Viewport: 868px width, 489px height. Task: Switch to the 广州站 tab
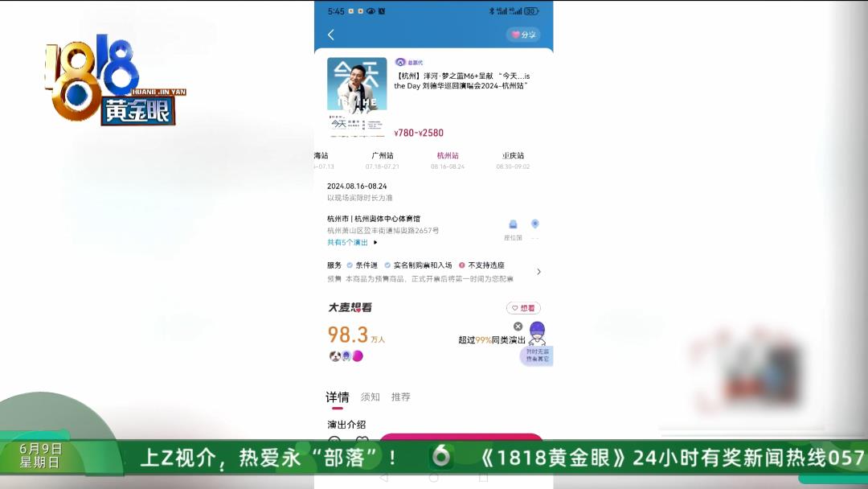tap(383, 159)
